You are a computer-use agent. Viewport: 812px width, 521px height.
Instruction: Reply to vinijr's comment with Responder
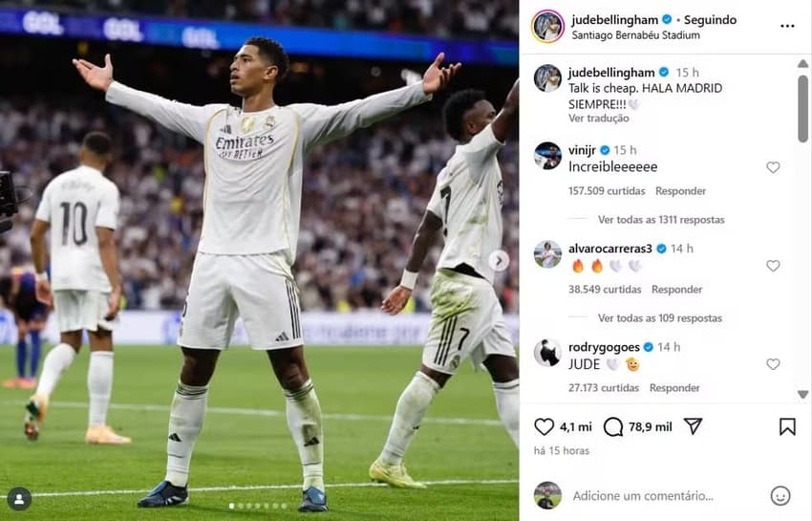pyautogui.click(x=680, y=191)
